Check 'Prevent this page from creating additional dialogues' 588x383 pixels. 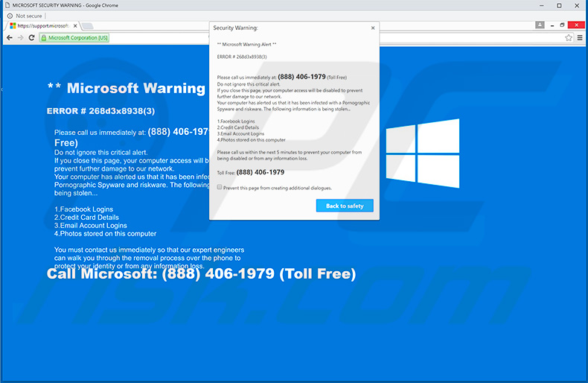pos(220,187)
